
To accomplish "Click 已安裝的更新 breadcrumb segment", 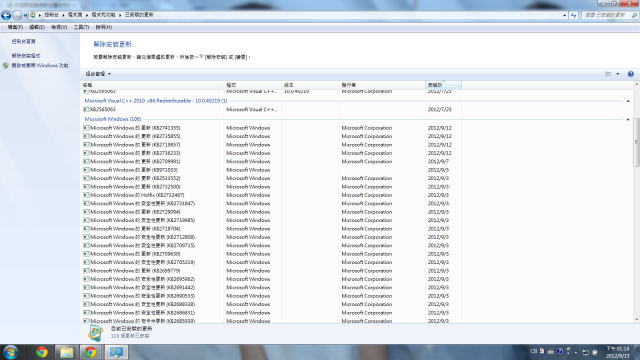I will click(139, 15).
